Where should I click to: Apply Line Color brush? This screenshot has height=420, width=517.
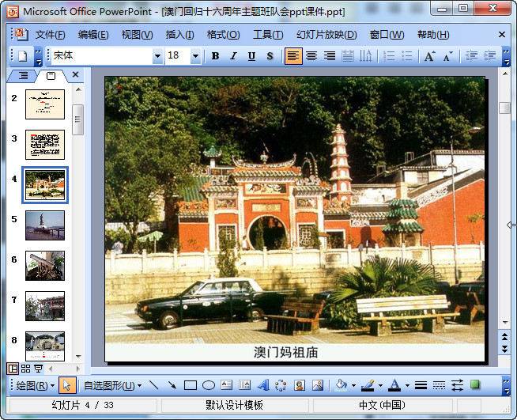368,385
